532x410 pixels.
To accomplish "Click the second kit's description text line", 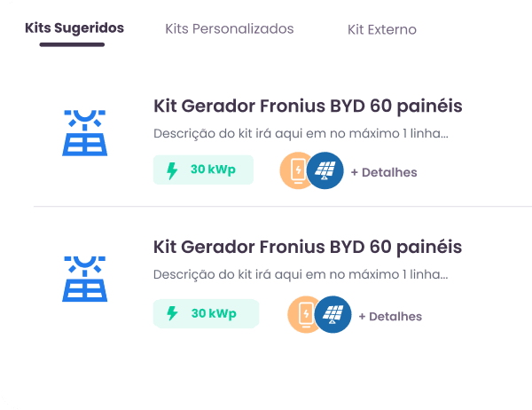I will point(301,274).
